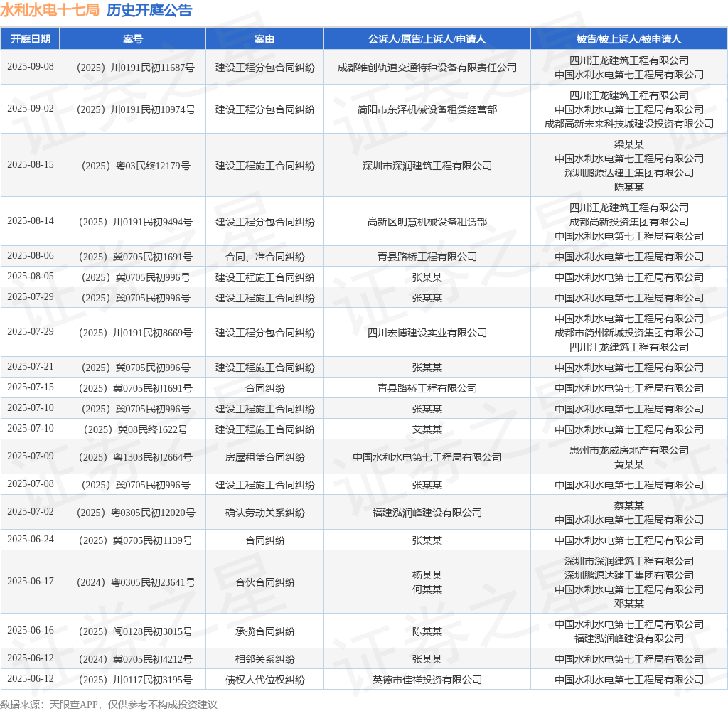Click the 房屋租赁合同纠纷 cause cell
The image size is (728, 711).
pos(264,457)
